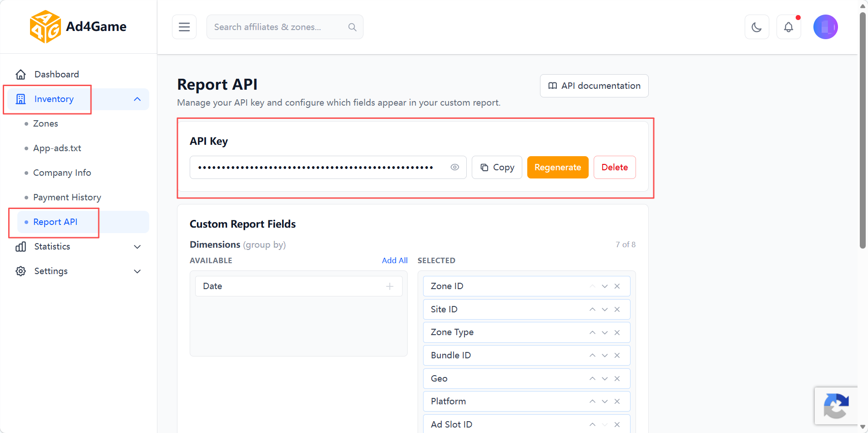Collapse the Inventory menu chevron
This screenshot has height=433, width=868.
[137, 99]
